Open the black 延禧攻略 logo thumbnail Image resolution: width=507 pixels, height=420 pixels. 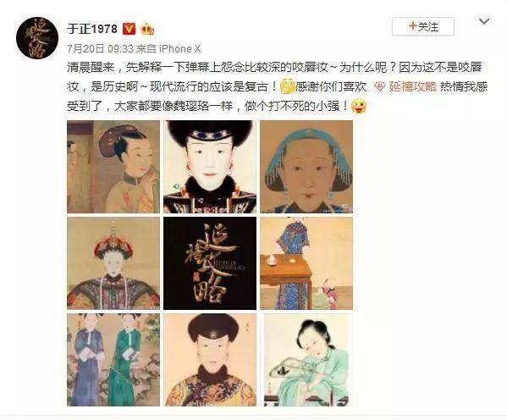coord(210,263)
